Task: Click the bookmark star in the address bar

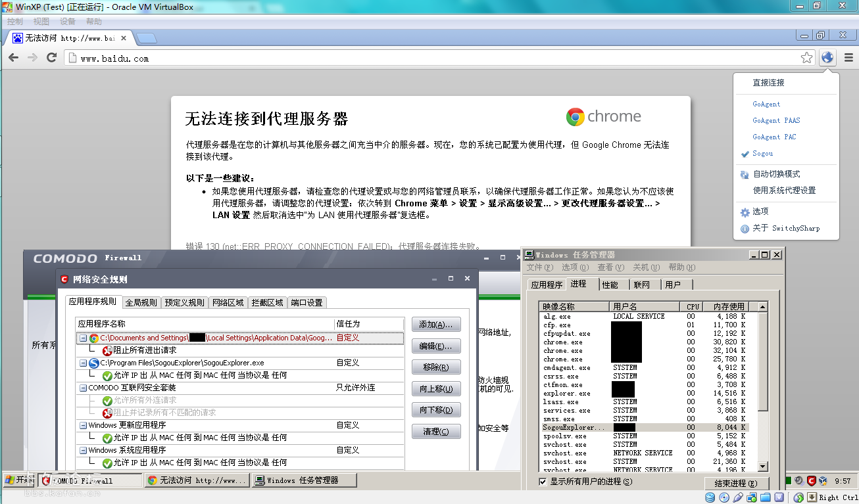Action: (806, 58)
